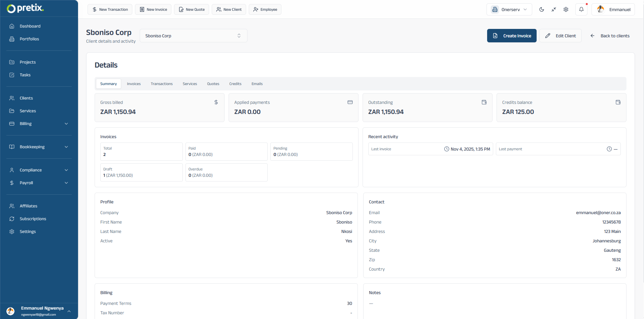Click the Create Invoice button
Image resolution: width=644 pixels, height=319 pixels.
coord(511,36)
